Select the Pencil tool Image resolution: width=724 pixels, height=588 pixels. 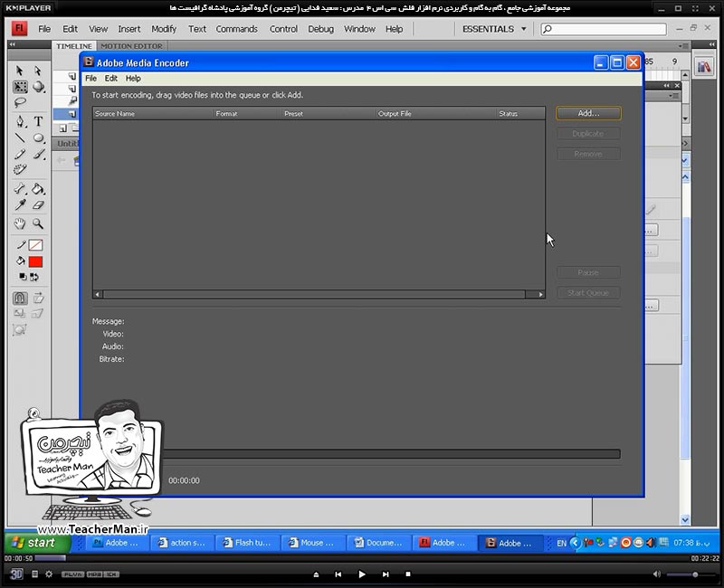(x=20, y=154)
